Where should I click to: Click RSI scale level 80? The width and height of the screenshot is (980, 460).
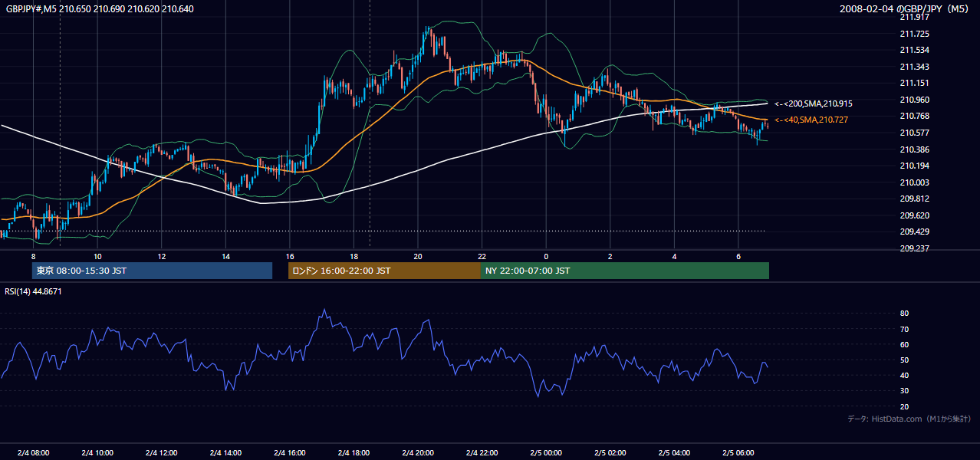(x=904, y=314)
